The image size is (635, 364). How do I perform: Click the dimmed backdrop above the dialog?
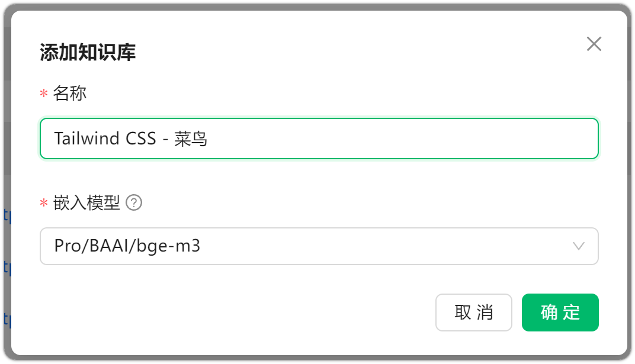tap(317, 7)
